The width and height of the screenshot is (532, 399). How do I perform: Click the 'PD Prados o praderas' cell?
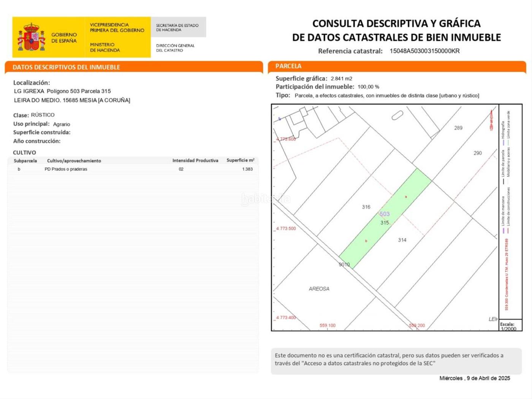(x=66, y=169)
